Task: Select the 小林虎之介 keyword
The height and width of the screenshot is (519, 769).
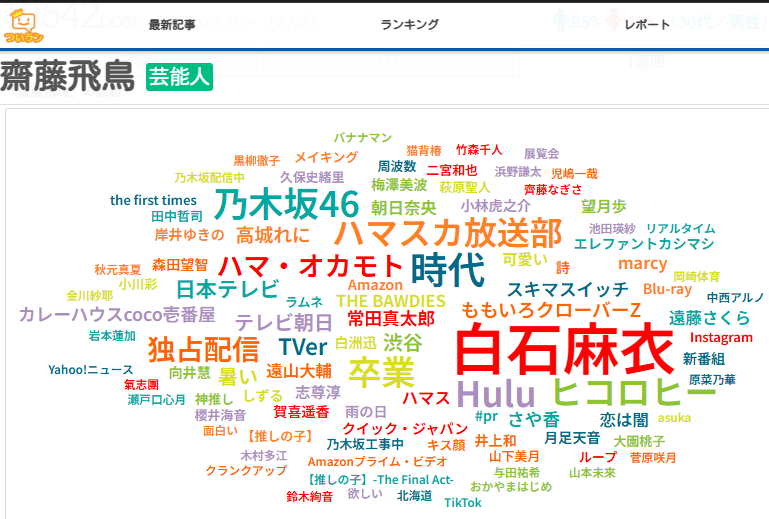Action: (x=495, y=206)
